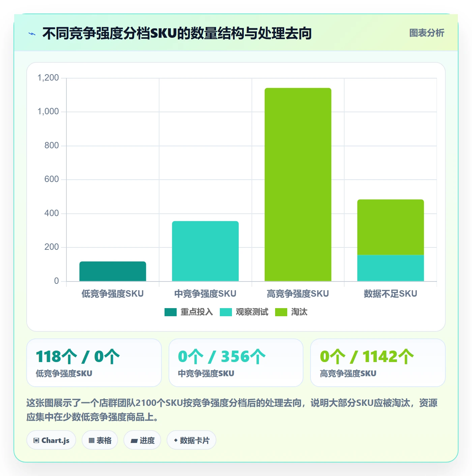Click the 中竞争强度SKU turquoise bar

click(x=205, y=251)
